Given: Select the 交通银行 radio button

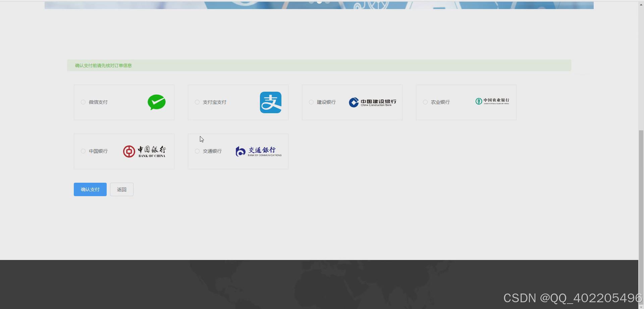Looking at the screenshot, I should [197, 151].
